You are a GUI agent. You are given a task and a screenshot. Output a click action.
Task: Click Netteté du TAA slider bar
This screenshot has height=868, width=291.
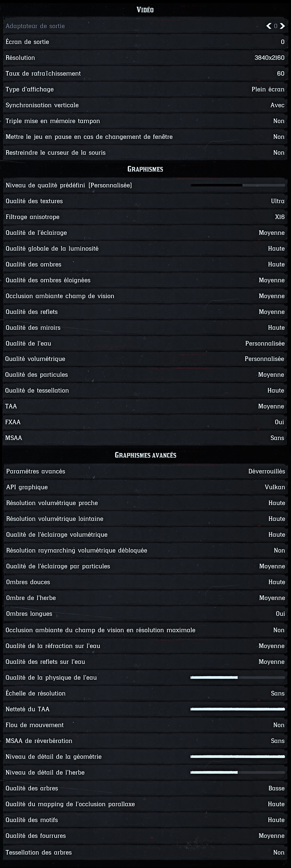[x=238, y=709]
